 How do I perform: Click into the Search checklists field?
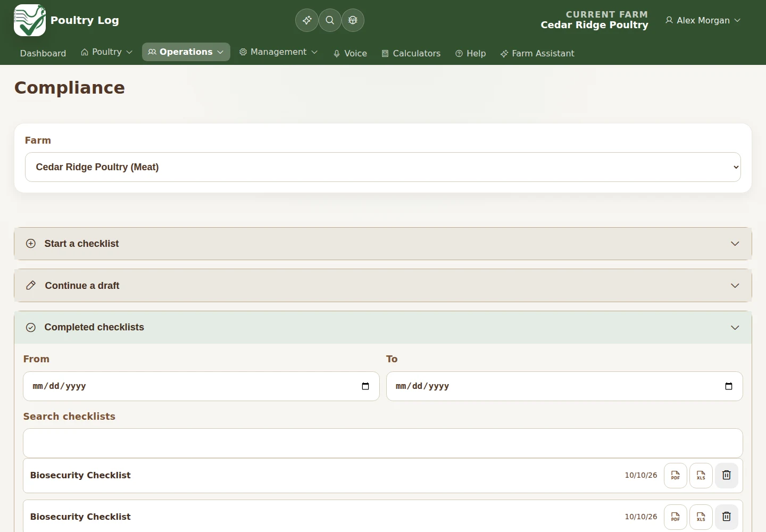coord(383,443)
